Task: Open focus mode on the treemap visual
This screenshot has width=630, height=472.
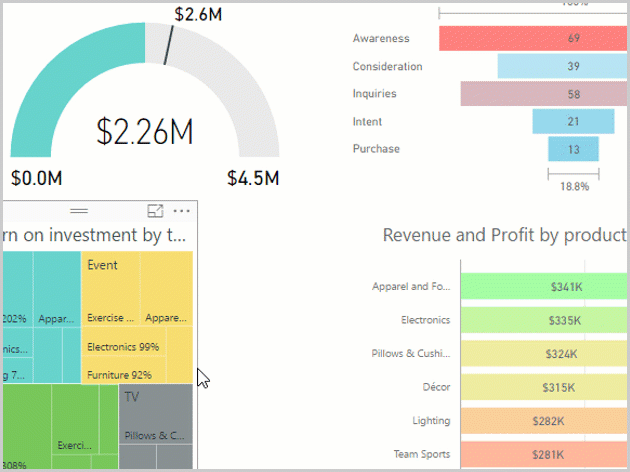Action: 155,211
